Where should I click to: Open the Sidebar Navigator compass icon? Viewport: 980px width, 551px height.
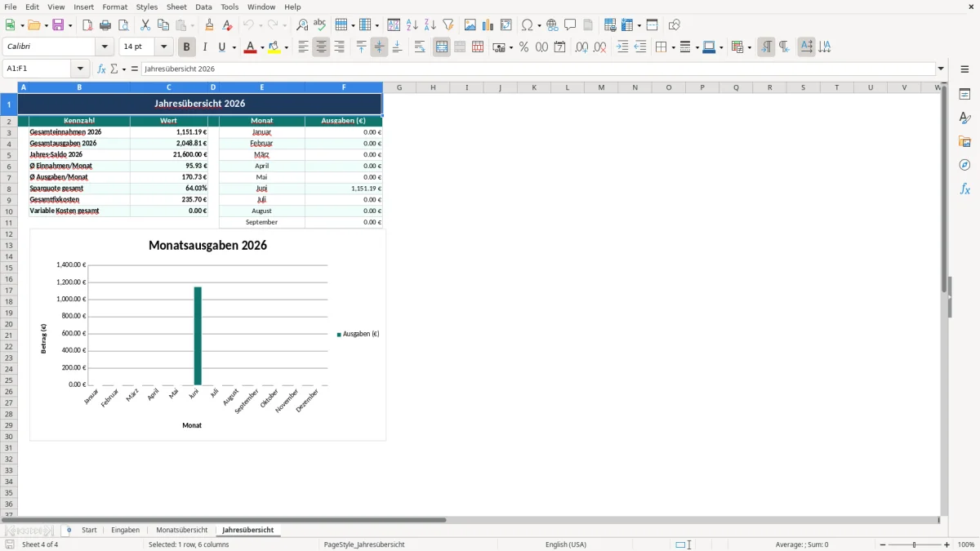pyautogui.click(x=964, y=165)
